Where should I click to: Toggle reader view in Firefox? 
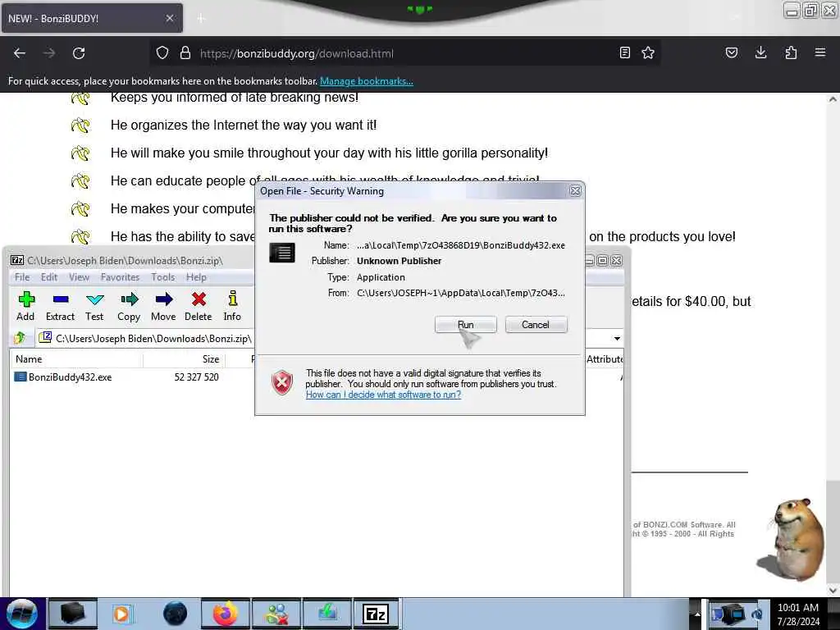click(x=624, y=53)
